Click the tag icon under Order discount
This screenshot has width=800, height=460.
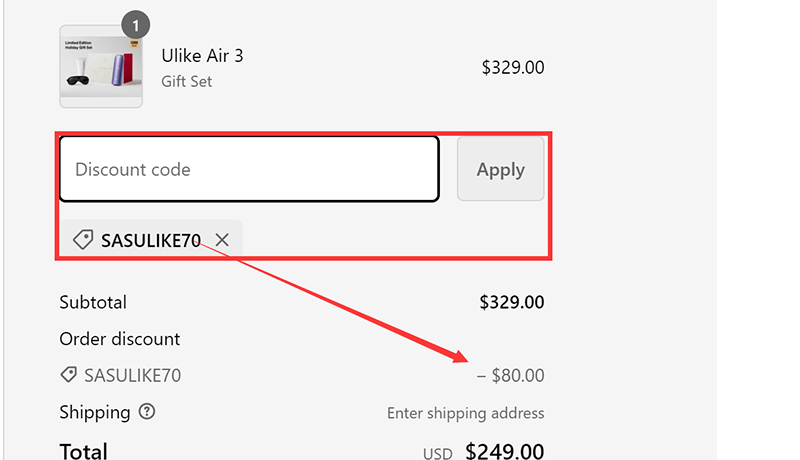69,375
